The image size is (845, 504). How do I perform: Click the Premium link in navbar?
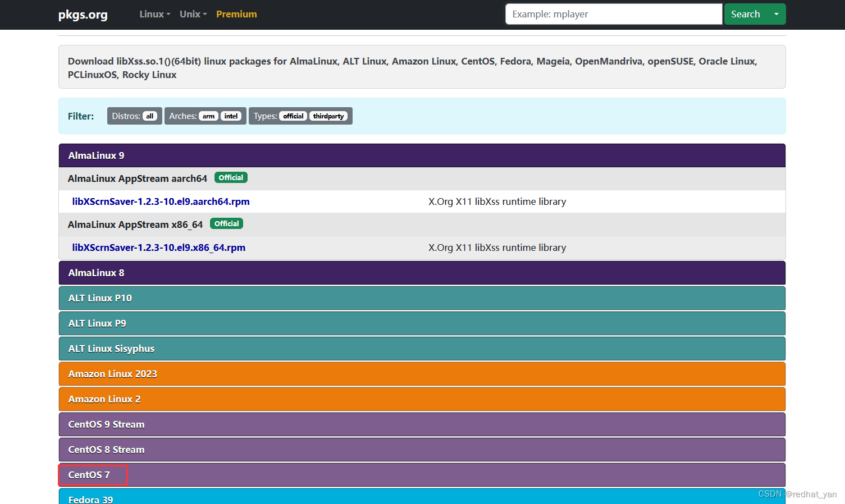point(236,14)
